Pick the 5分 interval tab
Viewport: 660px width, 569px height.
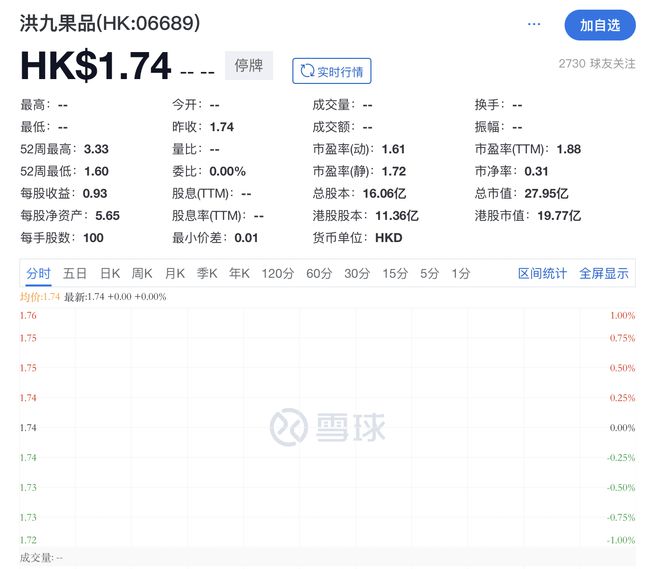coord(429,274)
